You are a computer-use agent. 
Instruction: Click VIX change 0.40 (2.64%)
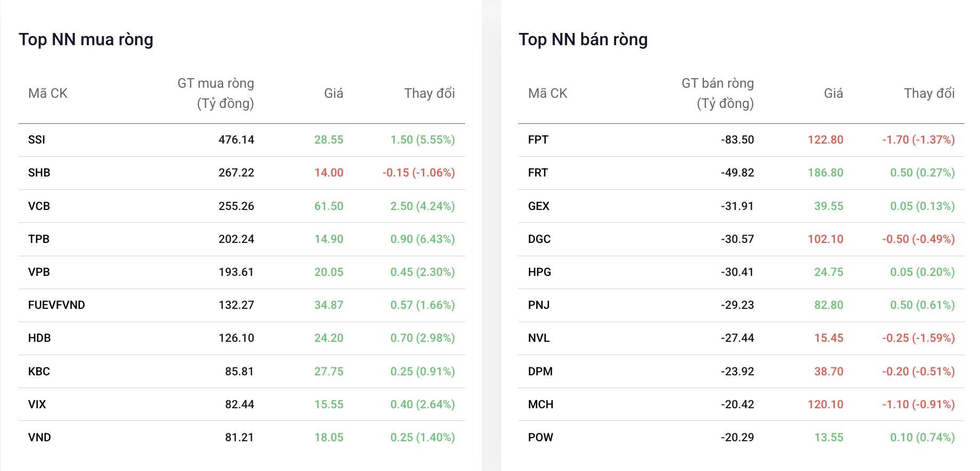[x=422, y=405]
